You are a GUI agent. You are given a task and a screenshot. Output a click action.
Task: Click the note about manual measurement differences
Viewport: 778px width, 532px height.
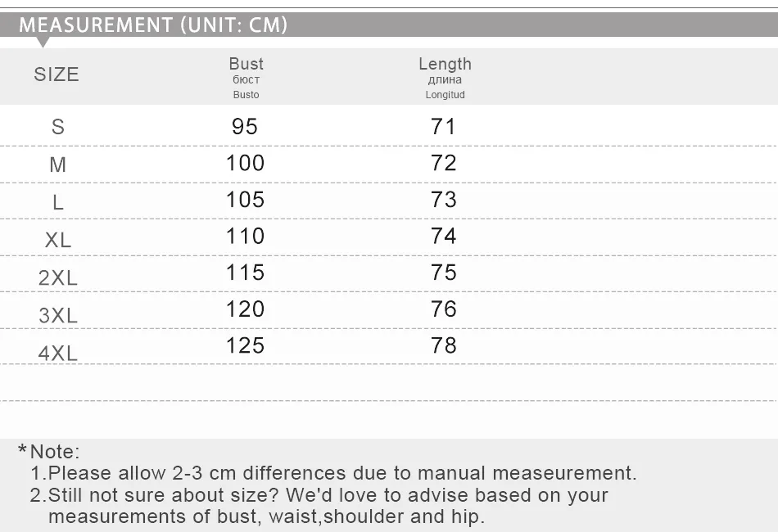(x=333, y=473)
